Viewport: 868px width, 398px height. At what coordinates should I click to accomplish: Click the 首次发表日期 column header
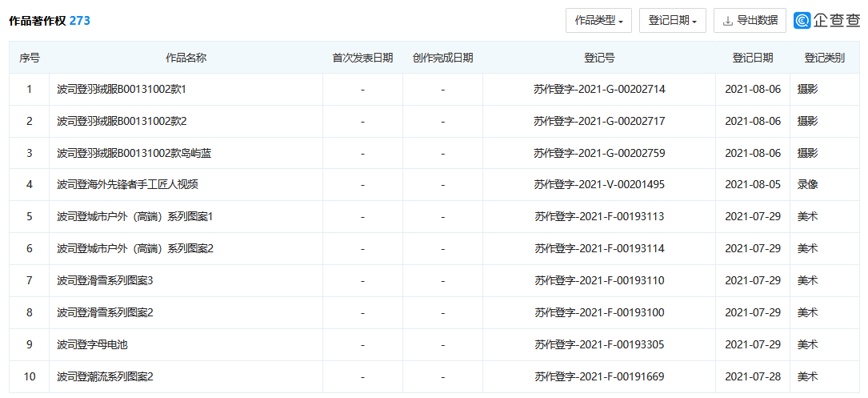362,58
